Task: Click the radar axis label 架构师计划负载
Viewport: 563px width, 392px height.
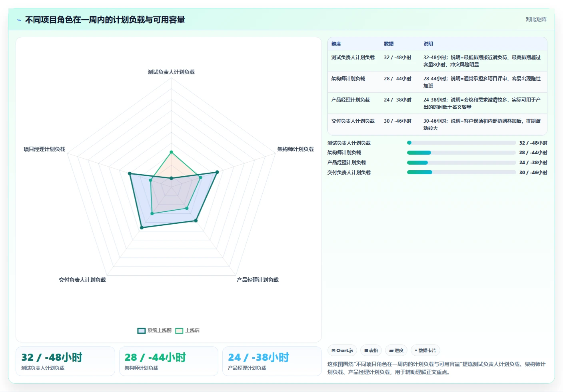Action: point(295,149)
